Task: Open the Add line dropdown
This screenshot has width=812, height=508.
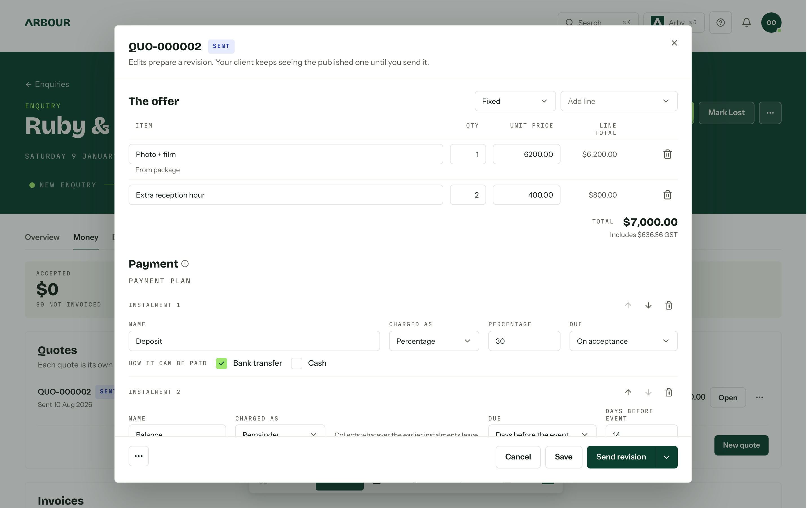Action: (619, 101)
